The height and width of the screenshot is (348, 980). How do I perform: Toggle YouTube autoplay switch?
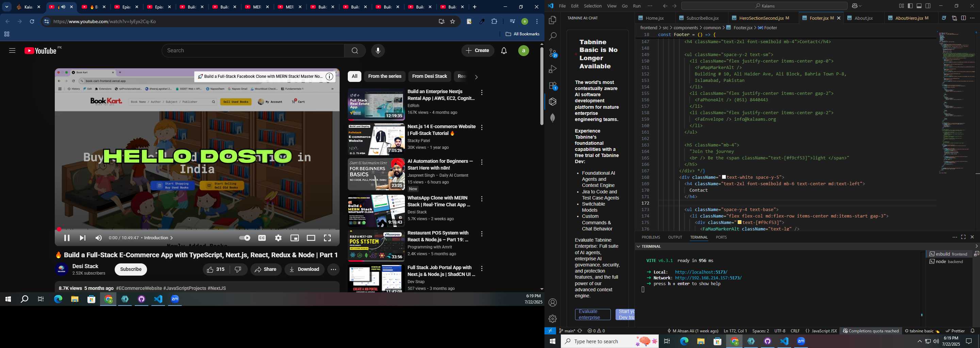(x=245, y=238)
